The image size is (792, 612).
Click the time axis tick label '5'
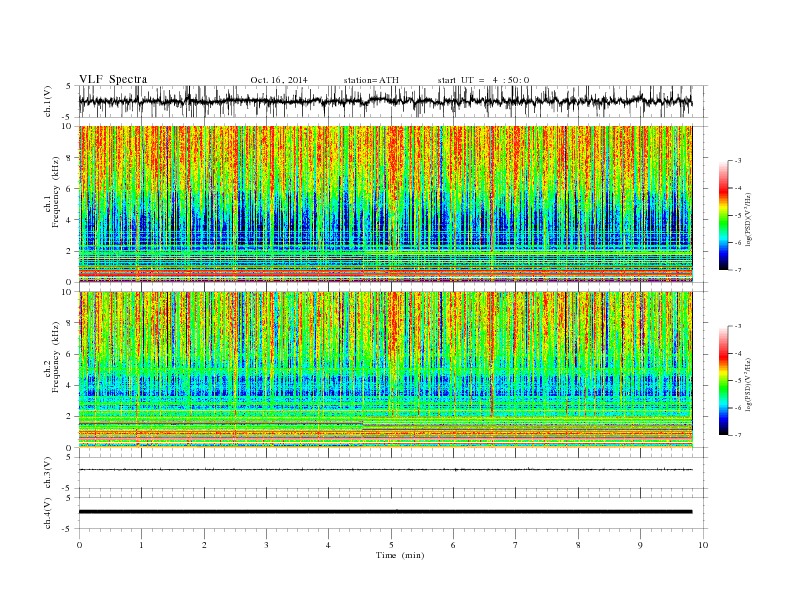(x=391, y=545)
